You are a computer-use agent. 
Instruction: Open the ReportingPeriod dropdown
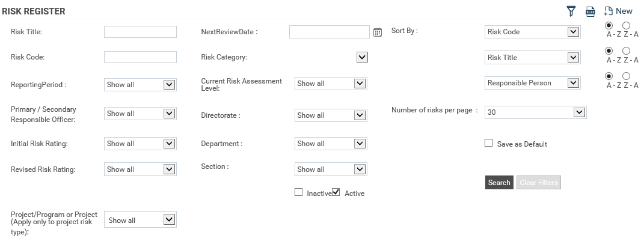(x=140, y=85)
